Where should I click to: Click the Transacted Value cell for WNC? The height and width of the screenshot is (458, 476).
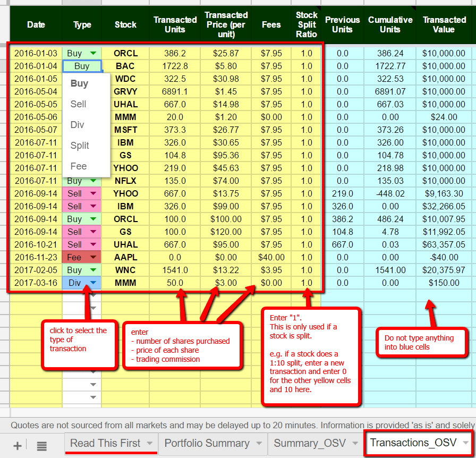tap(444, 270)
